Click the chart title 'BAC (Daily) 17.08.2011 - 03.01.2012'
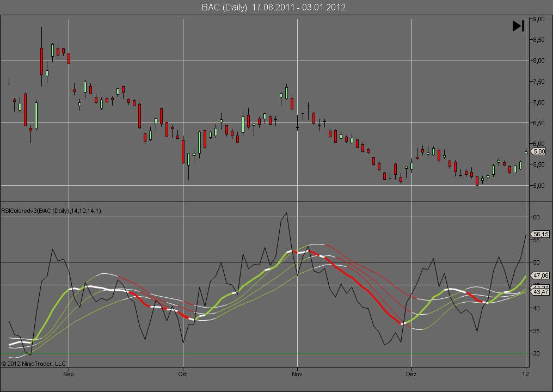The image size is (553, 392). coord(273,7)
